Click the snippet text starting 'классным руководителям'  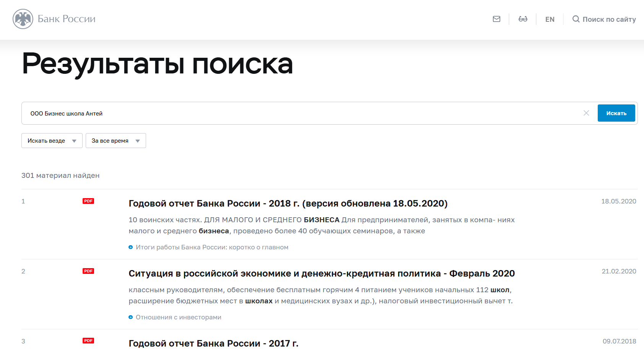click(320, 295)
